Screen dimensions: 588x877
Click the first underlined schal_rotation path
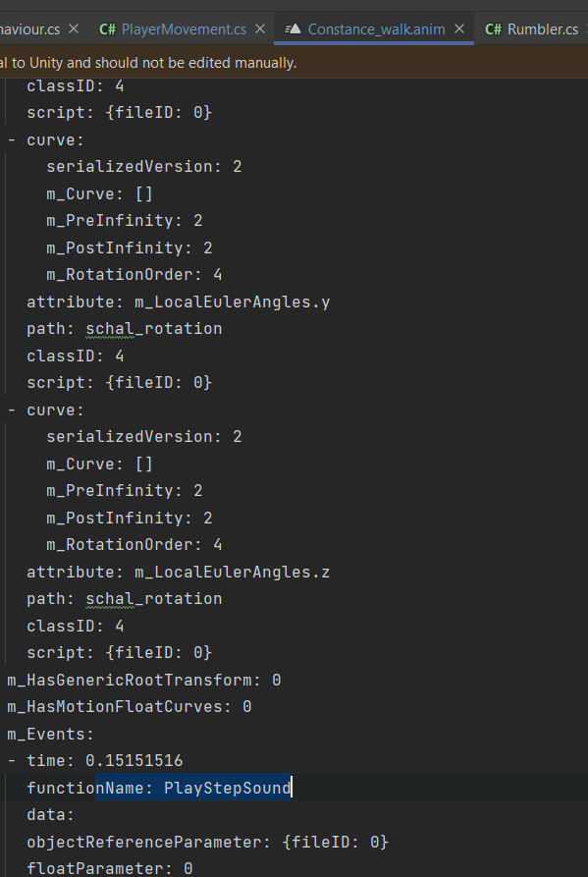[x=153, y=328]
